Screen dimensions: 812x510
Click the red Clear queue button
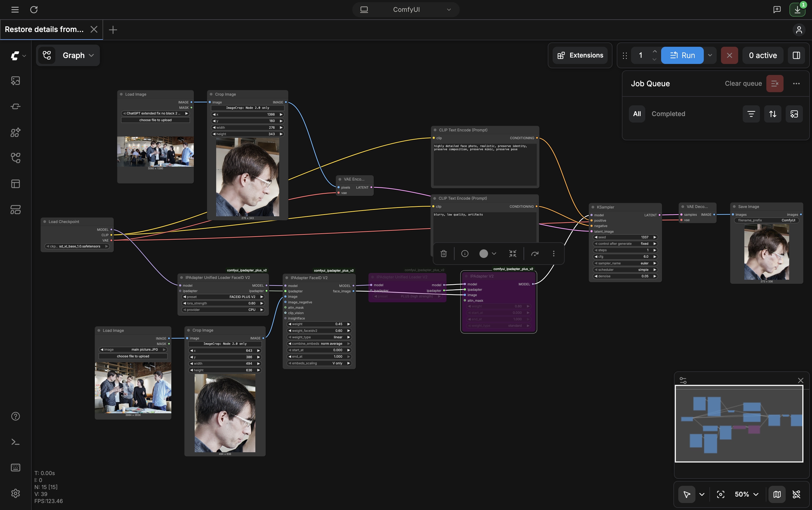coord(775,84)
